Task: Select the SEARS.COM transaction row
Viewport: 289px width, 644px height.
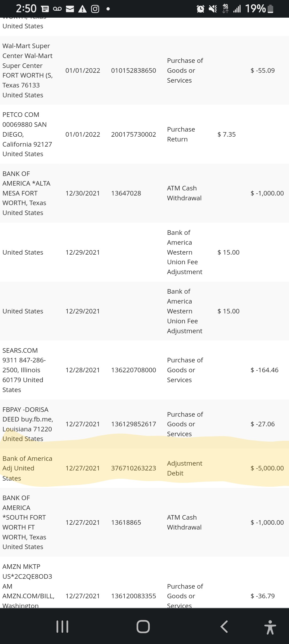Action: [x=144, y=370]
